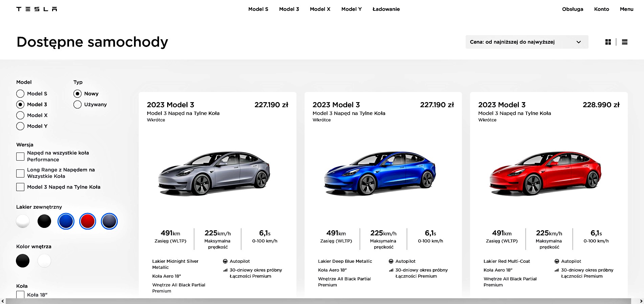644x304 pixels.
Task: Click 'Dostępne samochody' page heading
Action: 92,42
